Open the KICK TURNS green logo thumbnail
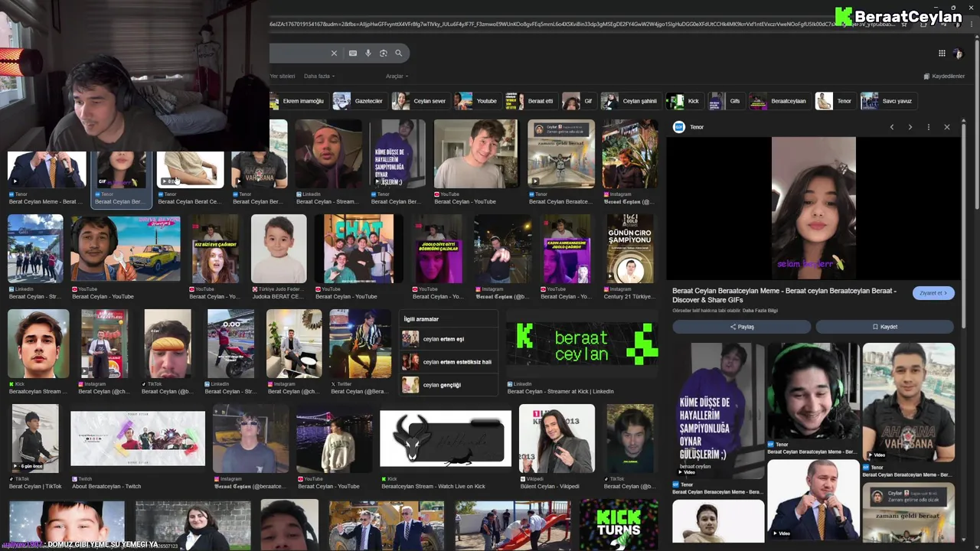980x551 pixels. (x=619, y=524)
